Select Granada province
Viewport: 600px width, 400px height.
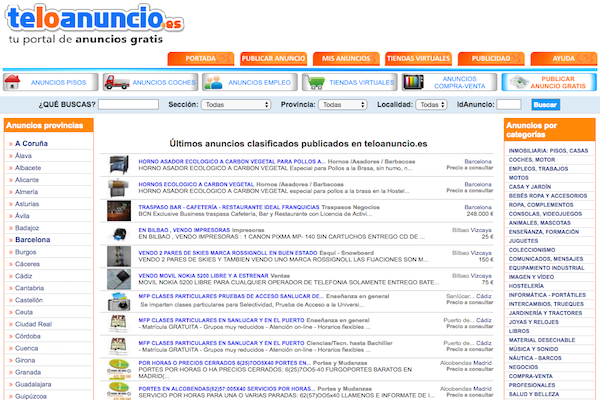(28, 372)
